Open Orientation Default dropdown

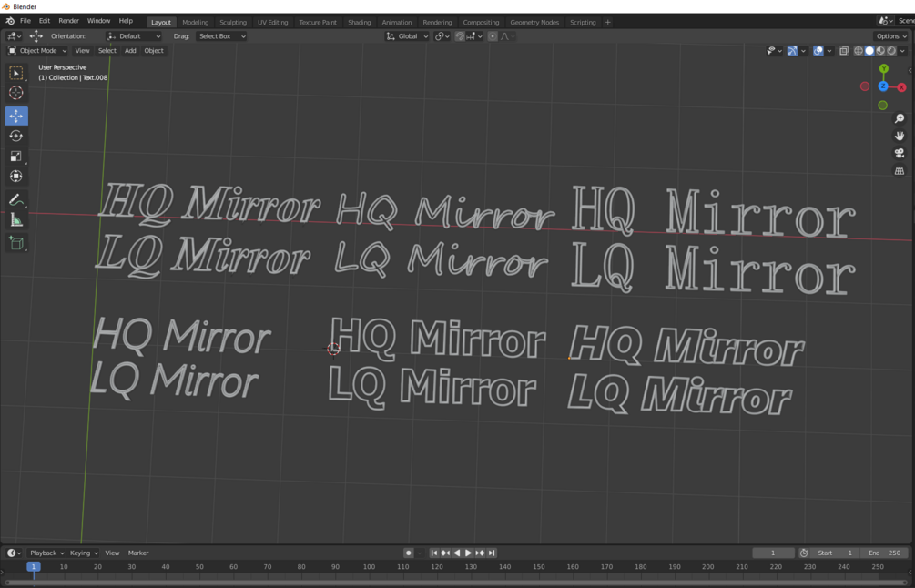point(134,36)
